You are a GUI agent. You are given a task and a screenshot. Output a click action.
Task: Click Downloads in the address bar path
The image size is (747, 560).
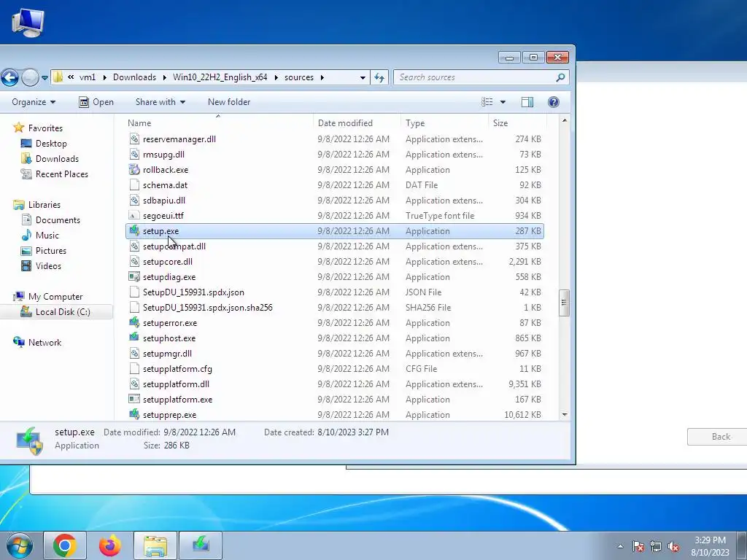(x=134, y=77)
